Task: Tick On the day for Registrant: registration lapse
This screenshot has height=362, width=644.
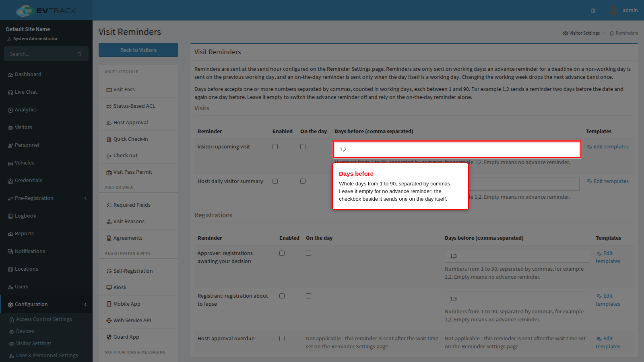Action: [x=309, y=296]
